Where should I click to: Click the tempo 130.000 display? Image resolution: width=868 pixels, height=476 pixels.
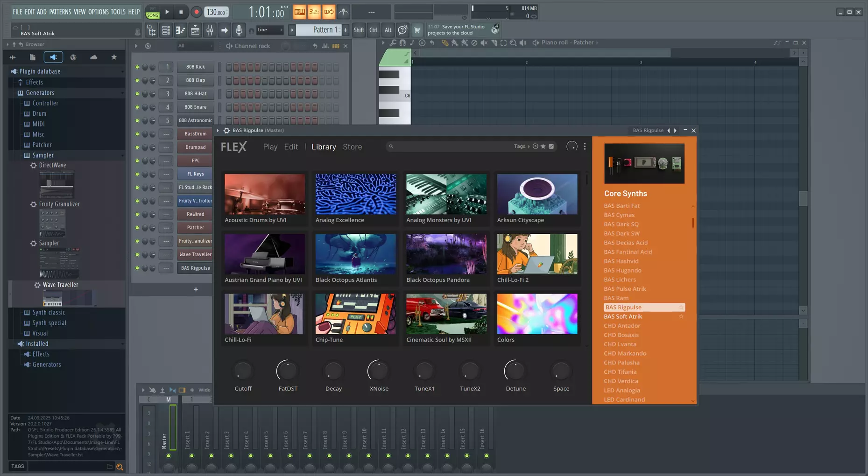(216, 12)
